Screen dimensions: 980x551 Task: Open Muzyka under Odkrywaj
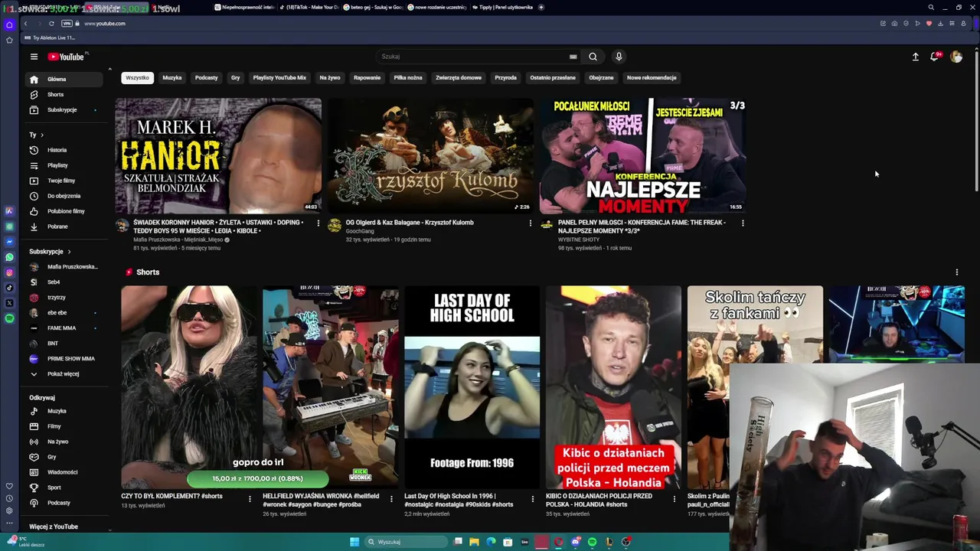tap(64, 411)
